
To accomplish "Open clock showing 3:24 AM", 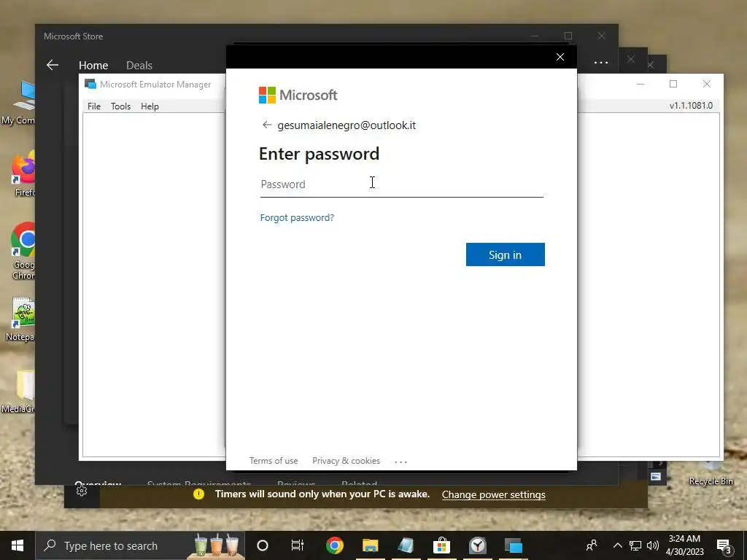I will (x=684, y=545).
